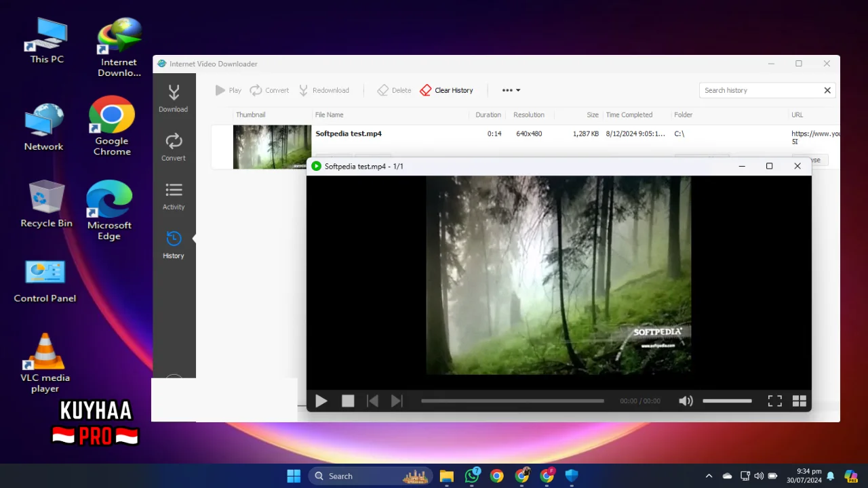Image resolution: width=868 pixels, height=488 pixels.
Task: Open the player playlist grid icon
Action: [800, 401]
